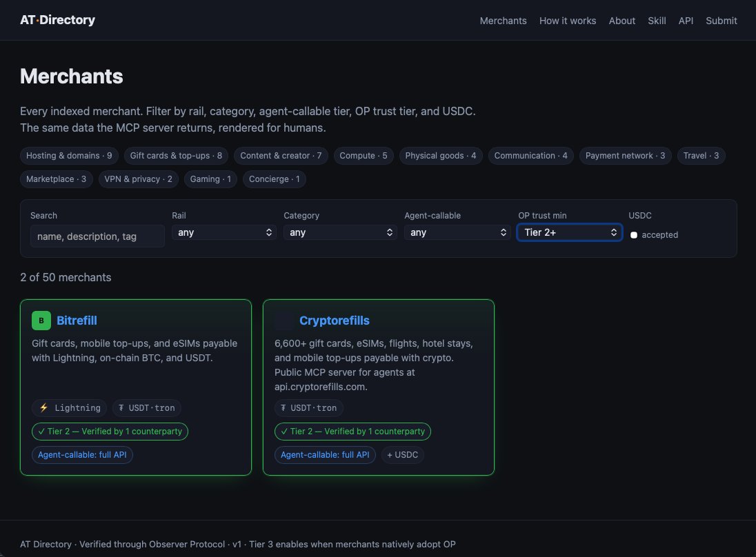
Task: Click the Lightning rail badge on Bitrefill
Action: pyautogui.click(x=70, y=407)
